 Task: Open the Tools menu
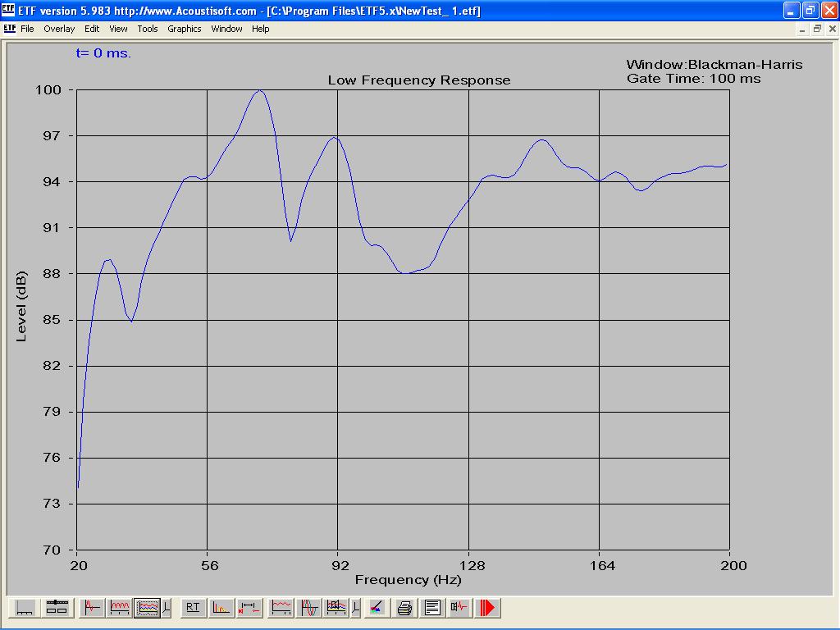pyautogui.click(x=148, y=29)
